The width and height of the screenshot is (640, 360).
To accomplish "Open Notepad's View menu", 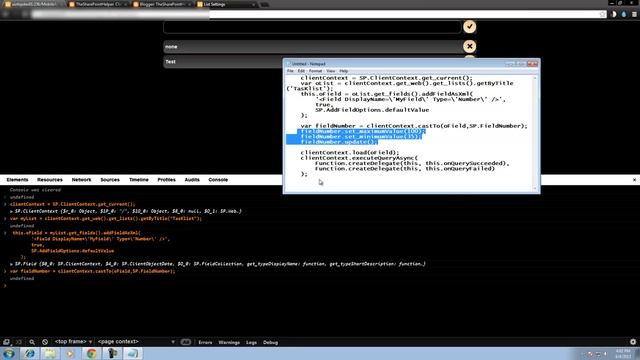I will [331, 71].
